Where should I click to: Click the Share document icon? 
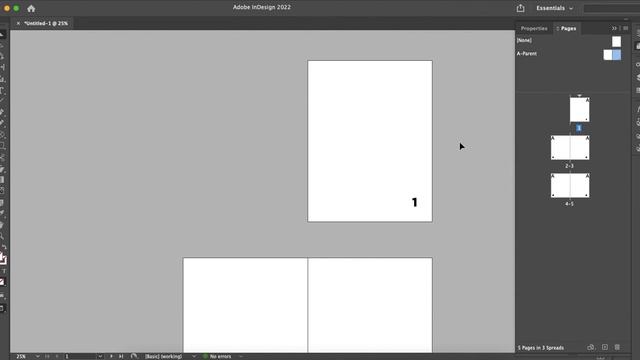tap(520, 8)
